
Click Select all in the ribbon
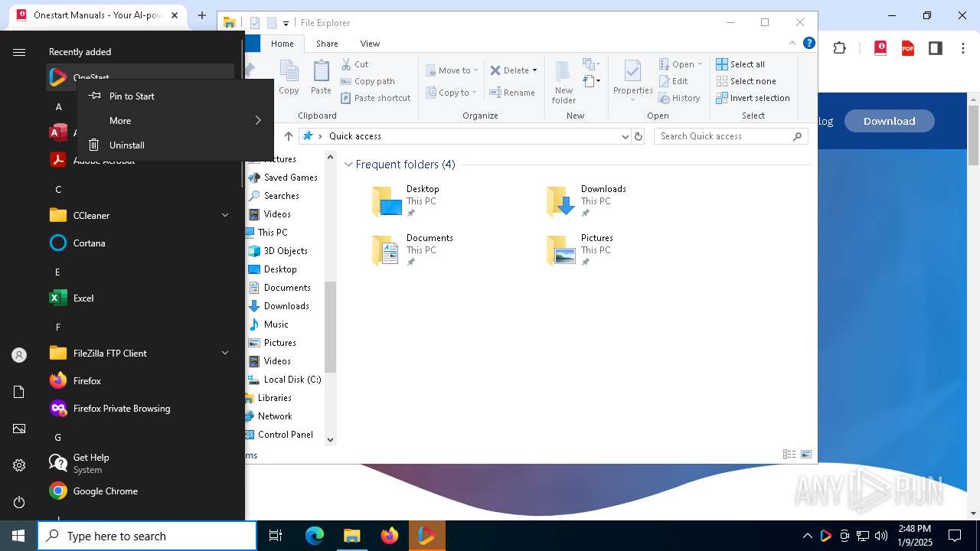click(740, 64)
